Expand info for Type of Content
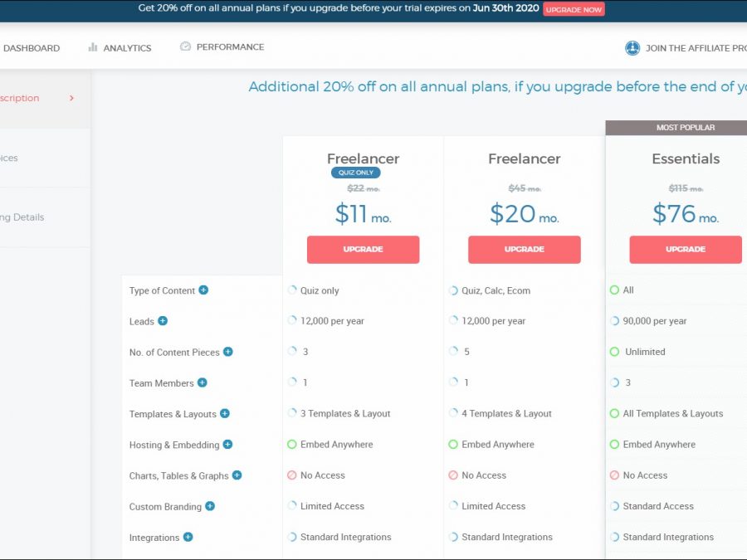This screenshot has width=747, height=560. coord(203,290)
